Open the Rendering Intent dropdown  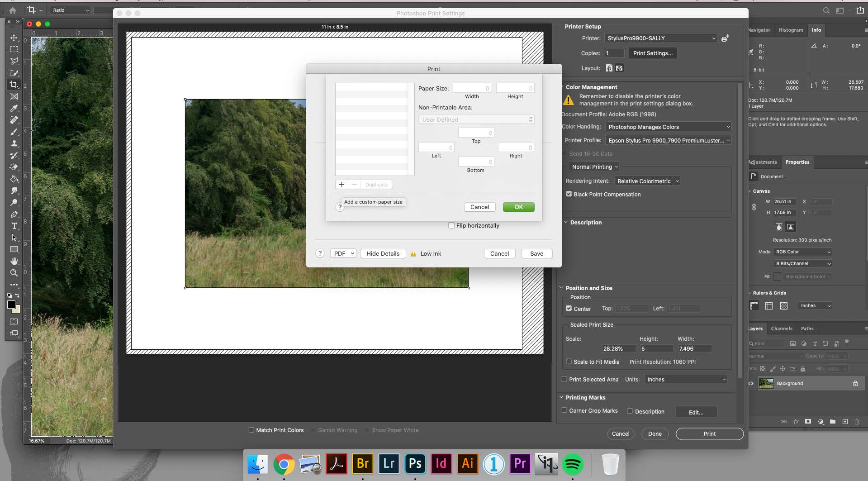tap(647, 181)
